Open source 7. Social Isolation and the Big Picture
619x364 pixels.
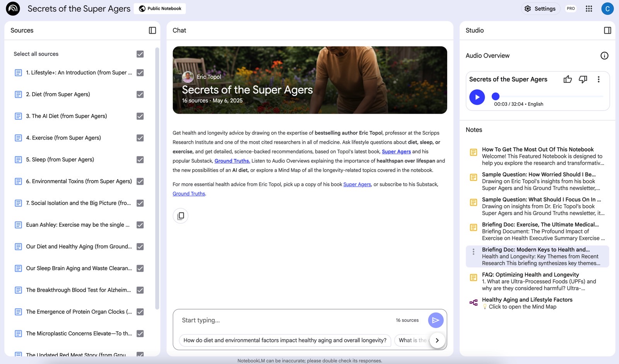79,203
